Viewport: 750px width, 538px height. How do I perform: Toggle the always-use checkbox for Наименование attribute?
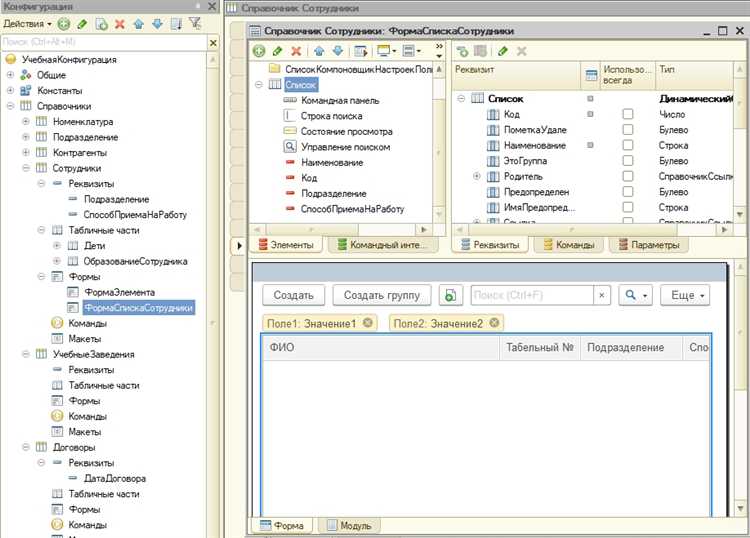pos(627,146)
